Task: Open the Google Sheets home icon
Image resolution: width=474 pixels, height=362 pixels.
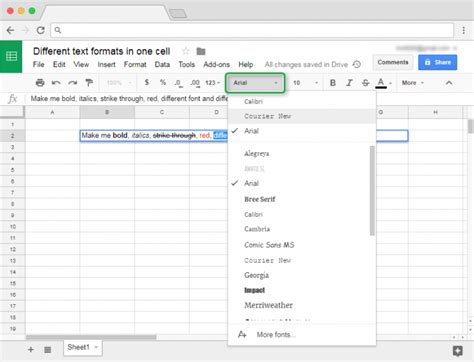Action: coord(11,56)
